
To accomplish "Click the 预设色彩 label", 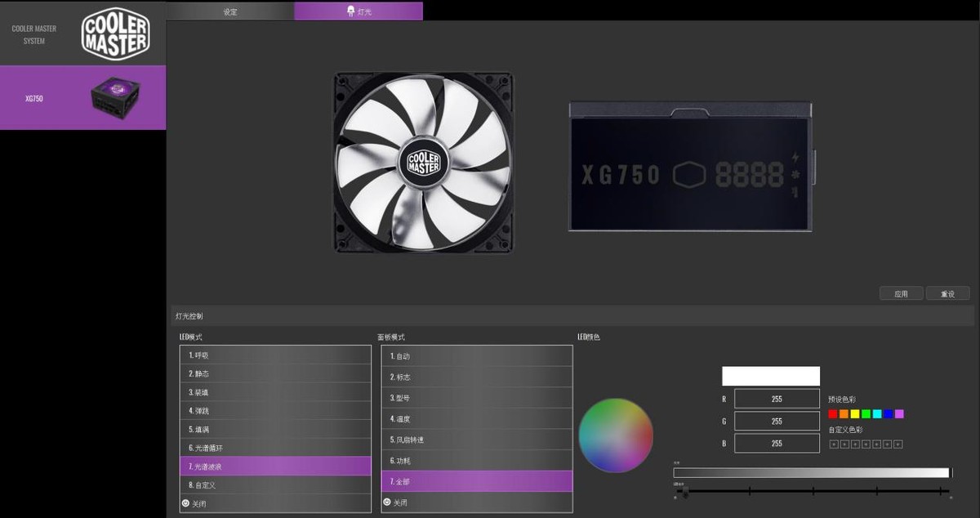I will [842, 400].
